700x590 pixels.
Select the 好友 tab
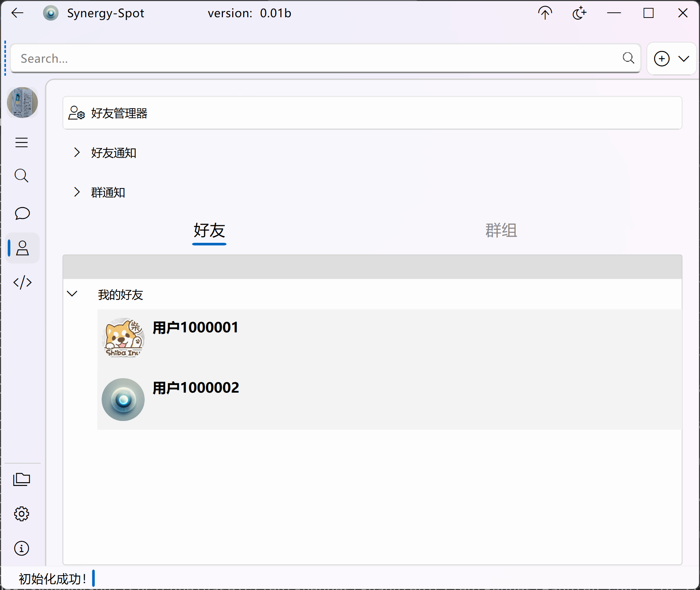pos(209,230)
